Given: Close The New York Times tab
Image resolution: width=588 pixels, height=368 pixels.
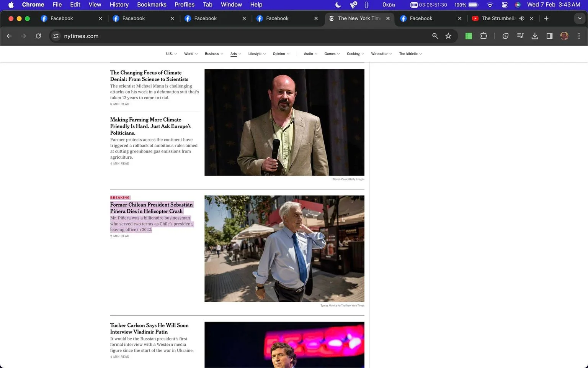Looking at the screenshot, I should click(x=388, y=18).
